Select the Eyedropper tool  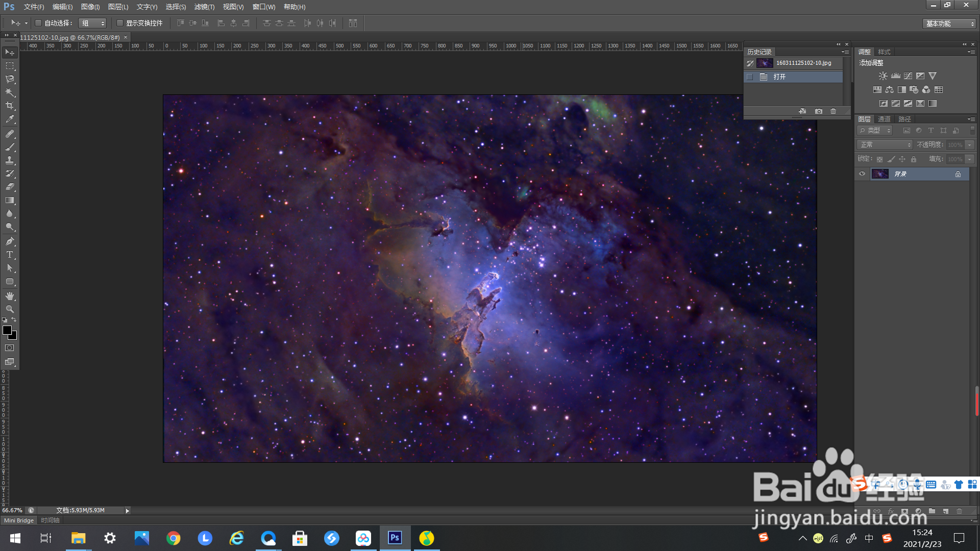(10, 119)
